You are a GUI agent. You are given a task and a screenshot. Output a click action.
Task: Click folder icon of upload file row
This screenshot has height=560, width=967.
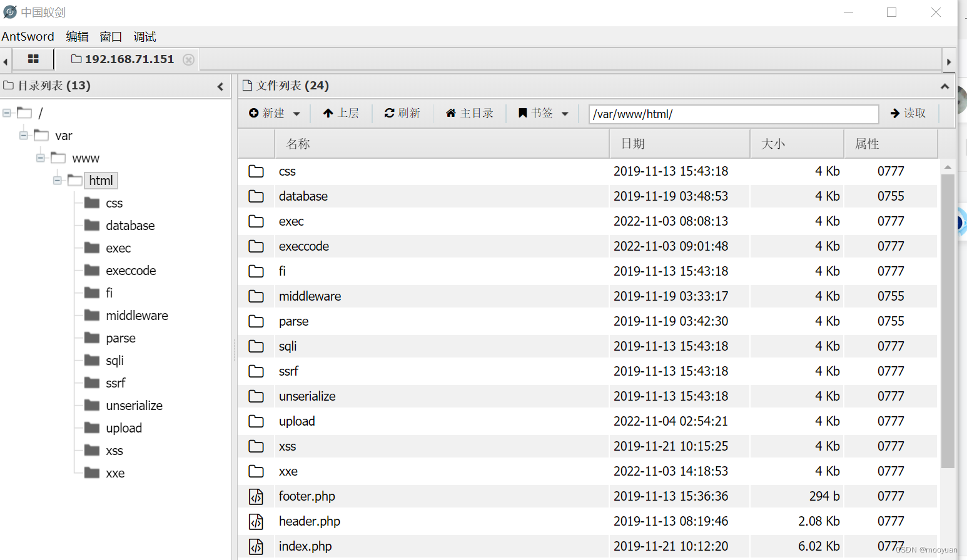256,421
